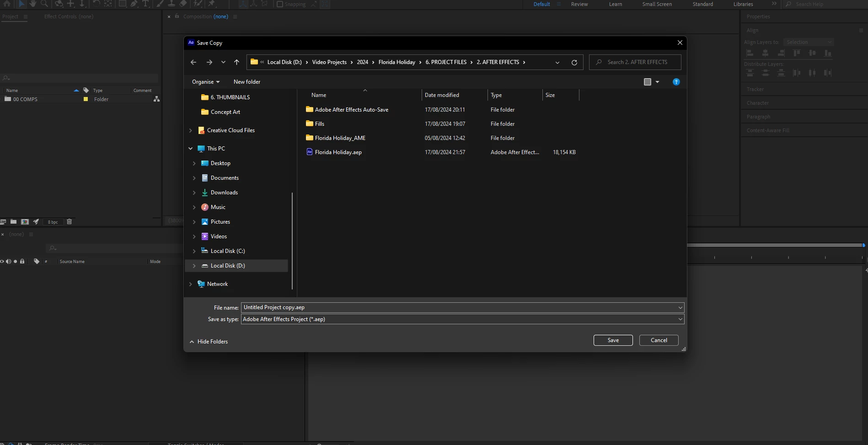This screenshot has height=445, width=868.
Task: Switch to the Libraries workspace
Action: click(743, 4)
